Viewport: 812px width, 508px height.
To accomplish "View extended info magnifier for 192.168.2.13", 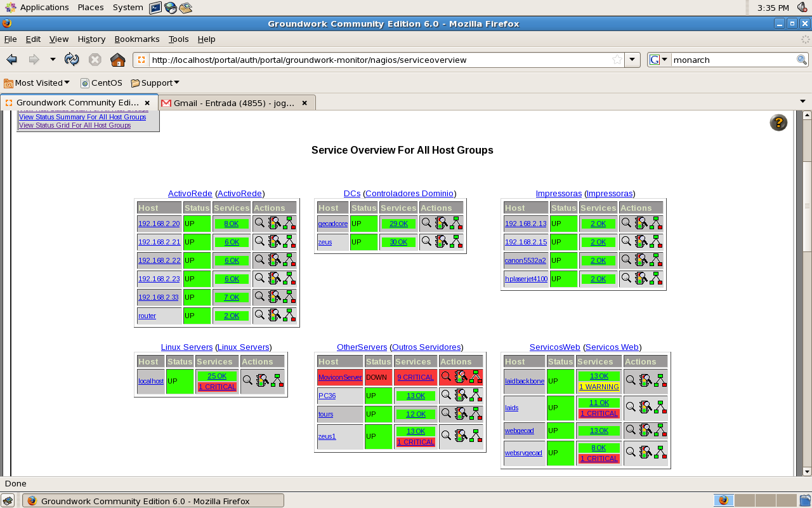I will [x=626, y=223].
